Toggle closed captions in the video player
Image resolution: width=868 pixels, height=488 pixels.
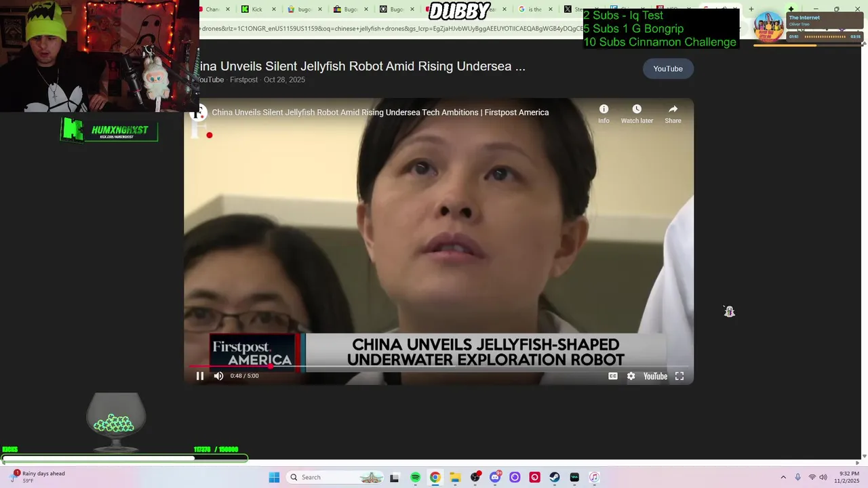(613, 376)
